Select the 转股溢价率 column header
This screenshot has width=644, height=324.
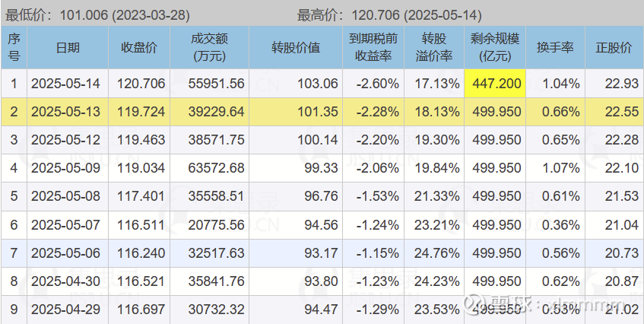click(x=437, y=47)
